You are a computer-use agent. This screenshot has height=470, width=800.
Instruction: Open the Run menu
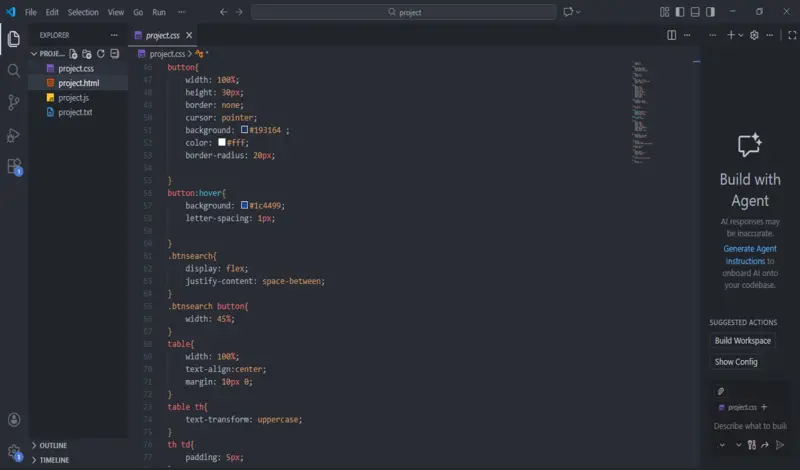tap(159, 12)
